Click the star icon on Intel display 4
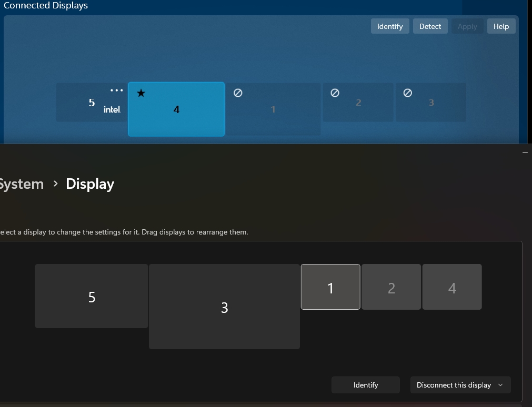Image resolution: width=532 pixels, height=407 pixels. coord(140,93)
